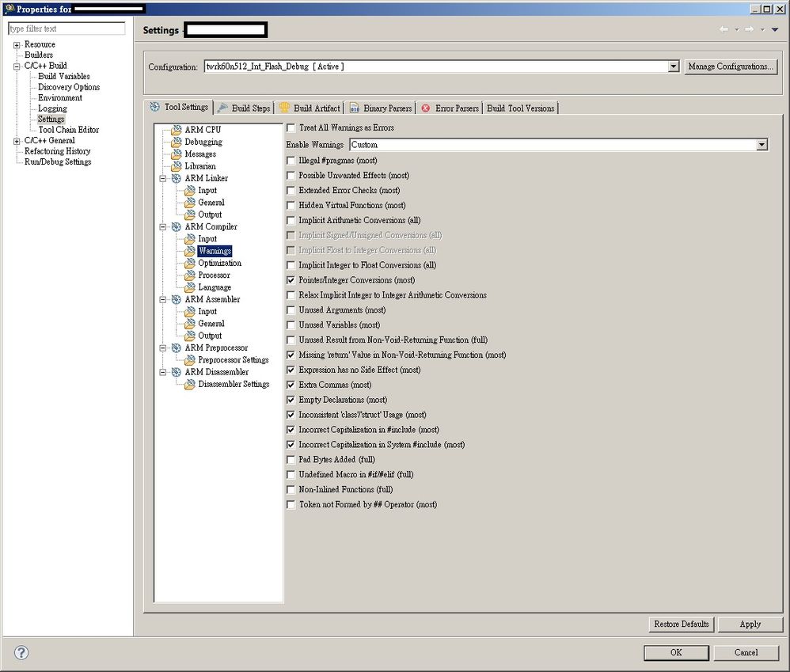Switch to the Error Parsers tab
The height and width of the screenshot is (672, 790).
click(450, 108)
